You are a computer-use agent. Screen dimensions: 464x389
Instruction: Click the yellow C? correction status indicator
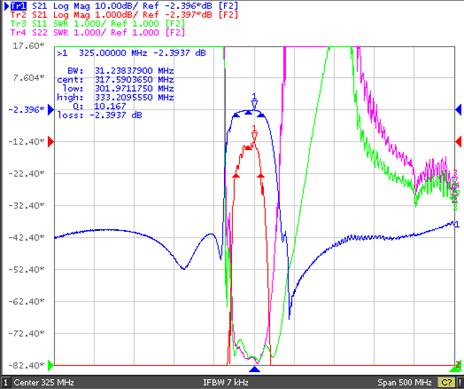pyautogui.click(x=447, y=382)
